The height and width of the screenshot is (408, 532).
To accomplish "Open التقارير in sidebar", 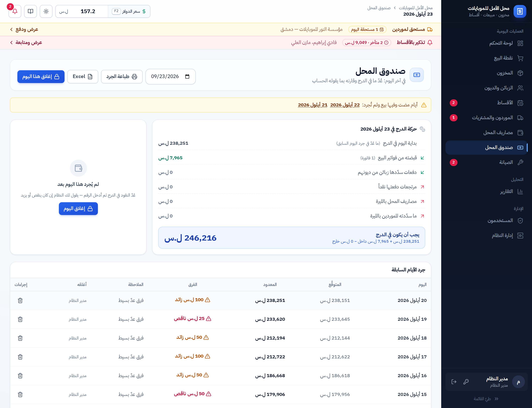I will click(487, 192).
